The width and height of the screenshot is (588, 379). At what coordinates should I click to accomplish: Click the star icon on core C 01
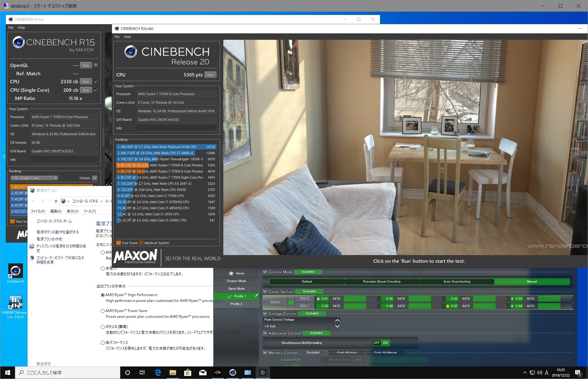(318, 299)
